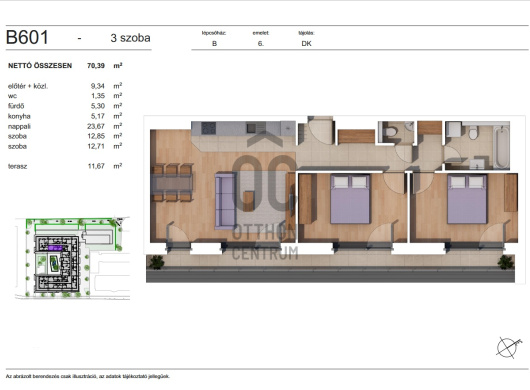Select the "3 szoba" heading
The width and height of the screenshot is (530, 390).
130,38
